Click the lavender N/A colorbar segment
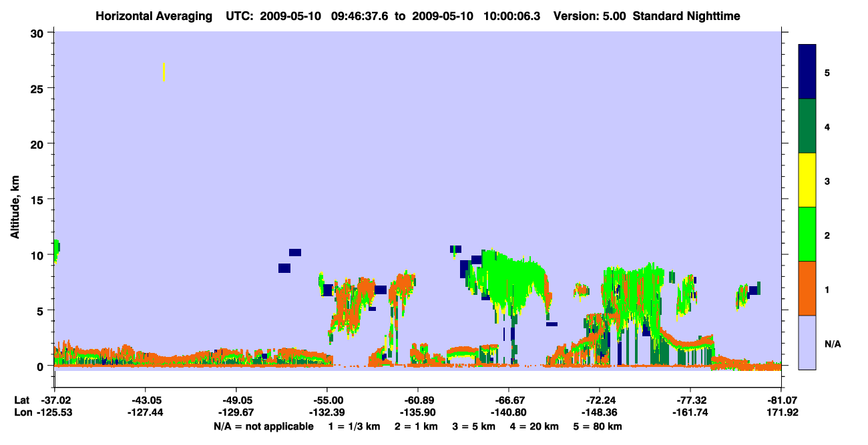The height and width of the screenshot is (445, 868). point(807,342)
